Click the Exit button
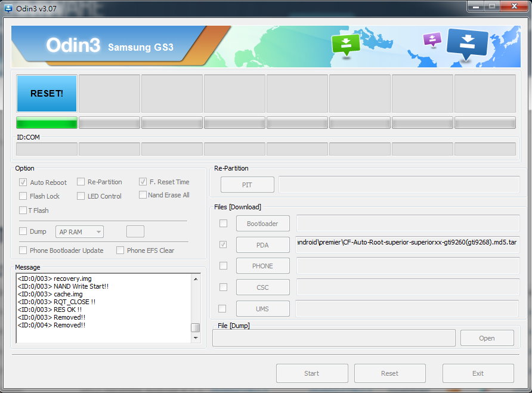 [478, 373]
